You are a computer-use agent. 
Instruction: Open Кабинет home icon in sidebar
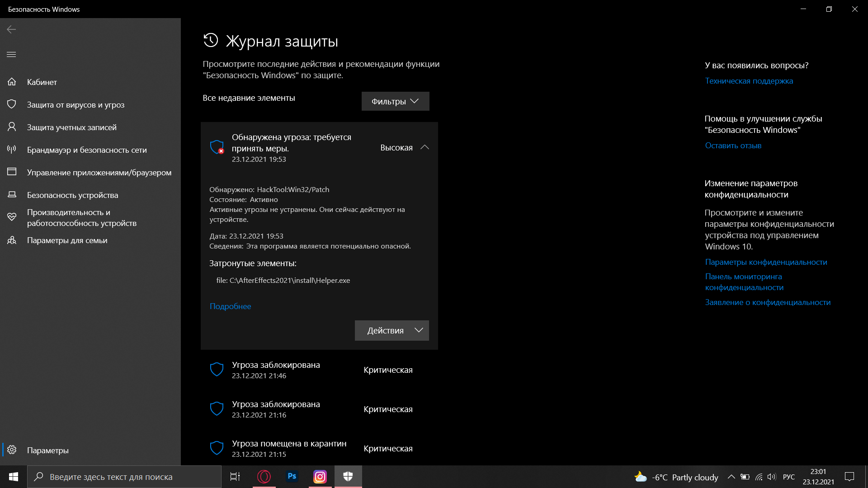12,82
